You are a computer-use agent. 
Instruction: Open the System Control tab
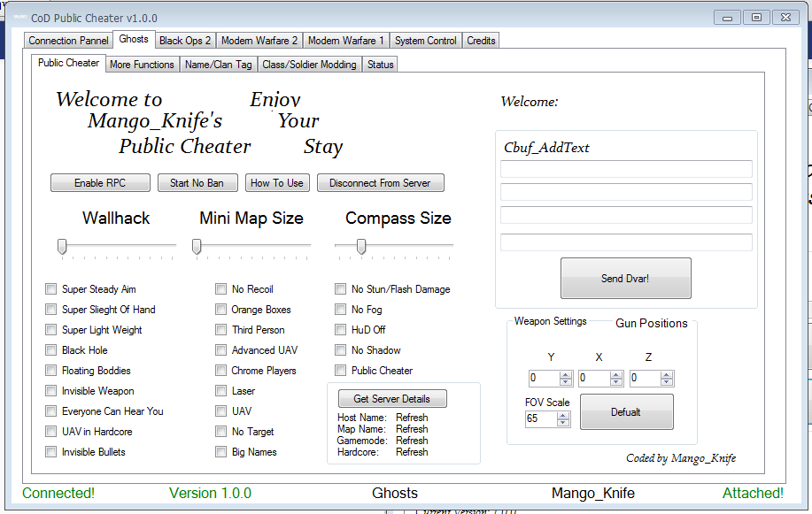(x=426, y=41)
